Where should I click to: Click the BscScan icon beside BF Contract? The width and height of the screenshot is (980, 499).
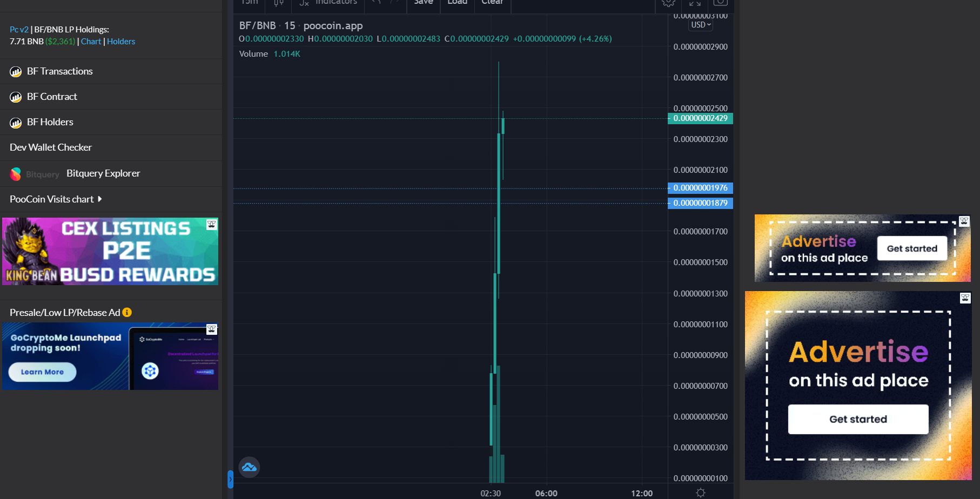point(16,97)
